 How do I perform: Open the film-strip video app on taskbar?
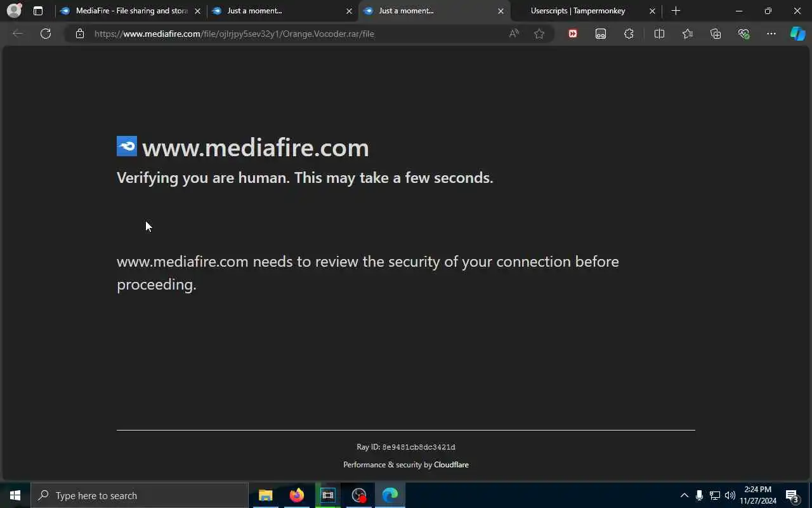click(327, 495)
